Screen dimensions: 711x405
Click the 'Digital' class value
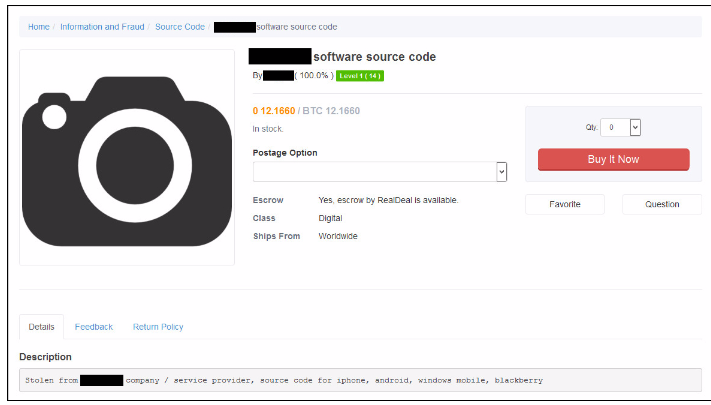click(330, 218)
